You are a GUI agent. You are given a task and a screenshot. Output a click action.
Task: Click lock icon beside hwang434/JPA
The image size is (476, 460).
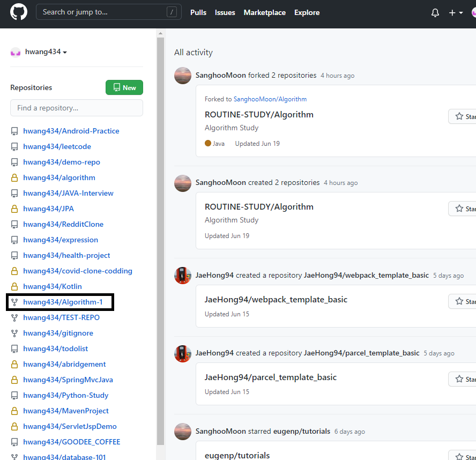point(14,209)
